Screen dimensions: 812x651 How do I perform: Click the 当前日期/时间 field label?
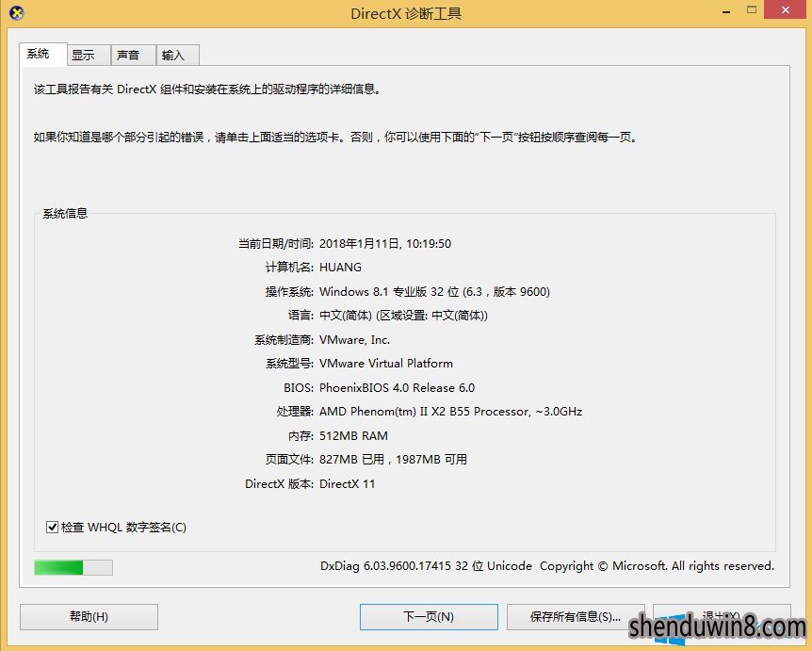(275, 243)
